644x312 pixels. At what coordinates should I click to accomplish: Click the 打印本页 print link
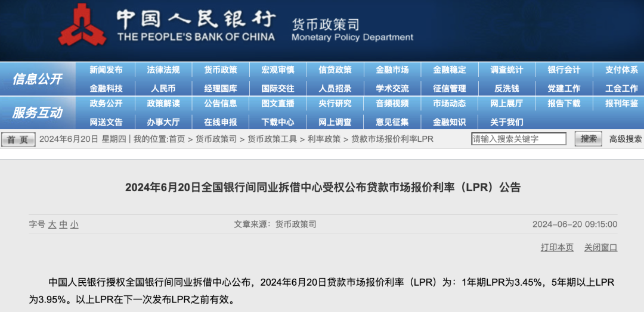click(557, 248)
